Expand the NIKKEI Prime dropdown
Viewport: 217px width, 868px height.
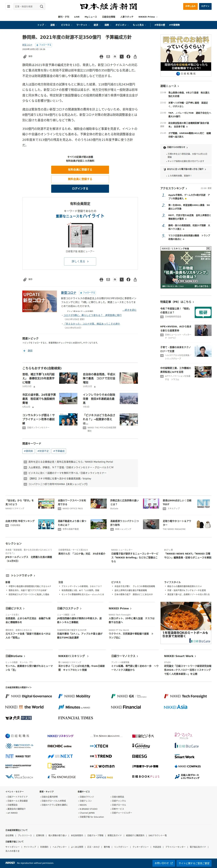148,17
